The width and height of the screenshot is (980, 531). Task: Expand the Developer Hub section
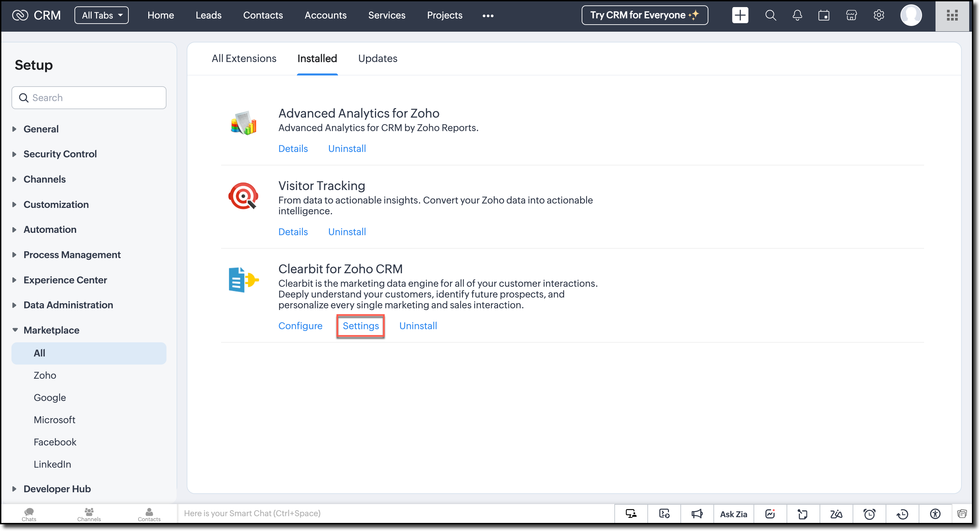[x=57, y=489]
